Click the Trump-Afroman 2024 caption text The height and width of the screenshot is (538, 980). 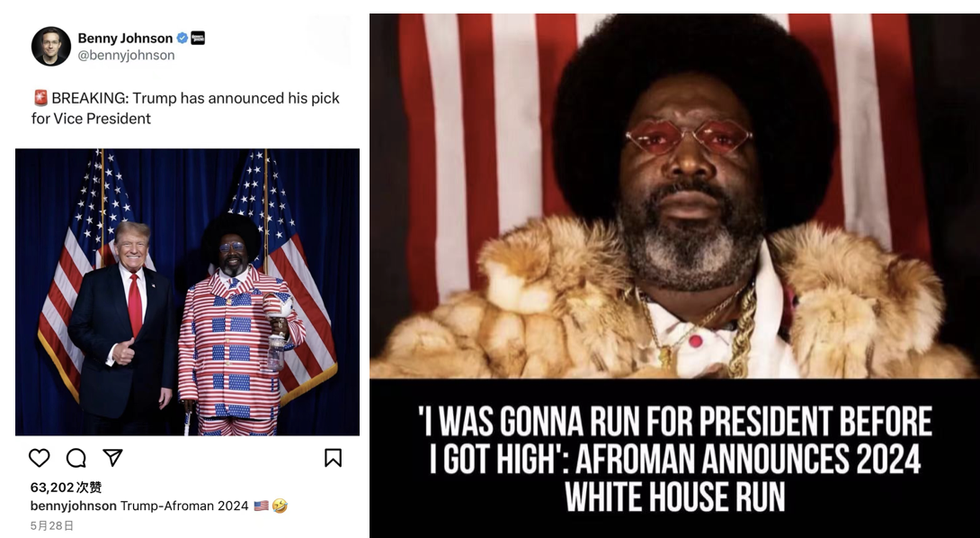(x=184, y=506)
